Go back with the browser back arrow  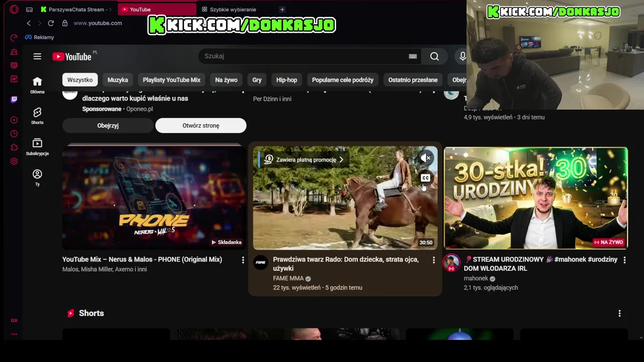coord(29,23)
